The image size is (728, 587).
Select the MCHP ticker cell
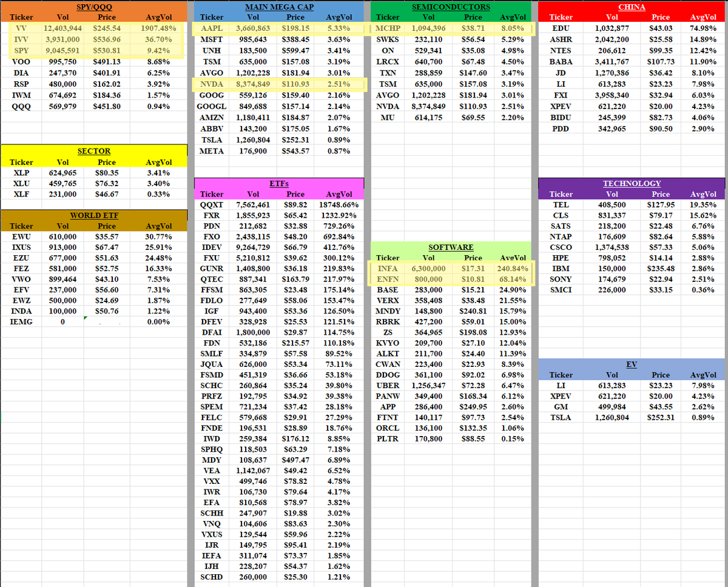(x=388, y=29)
